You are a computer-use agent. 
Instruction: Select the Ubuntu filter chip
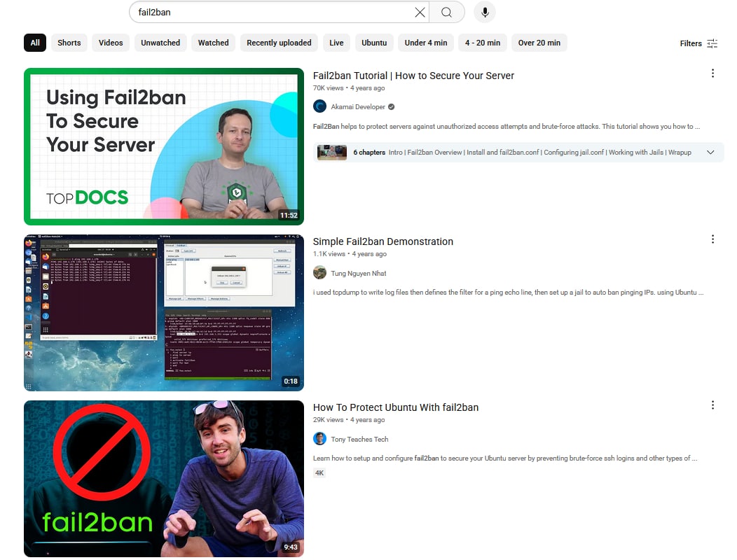click(374, 43)
